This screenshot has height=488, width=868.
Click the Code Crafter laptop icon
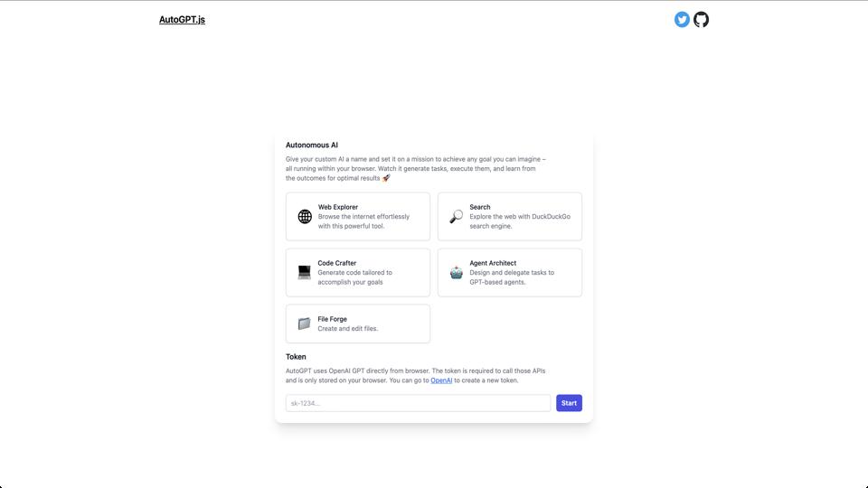click(x=305, y=273)
